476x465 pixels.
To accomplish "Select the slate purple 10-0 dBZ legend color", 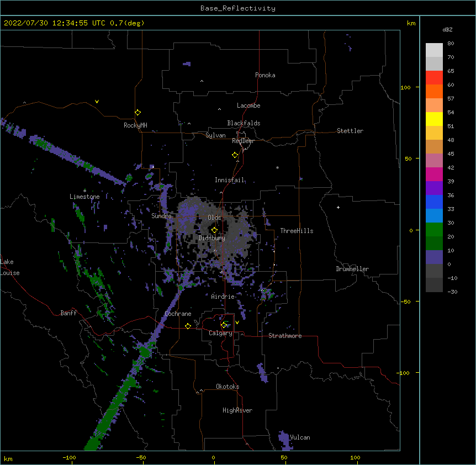I will coord(434,257).
